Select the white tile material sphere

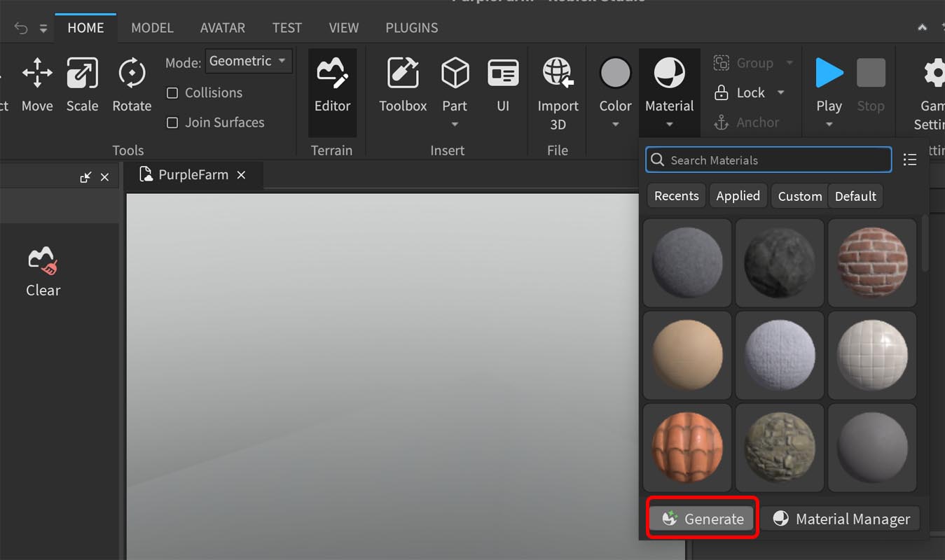(872, 355)
